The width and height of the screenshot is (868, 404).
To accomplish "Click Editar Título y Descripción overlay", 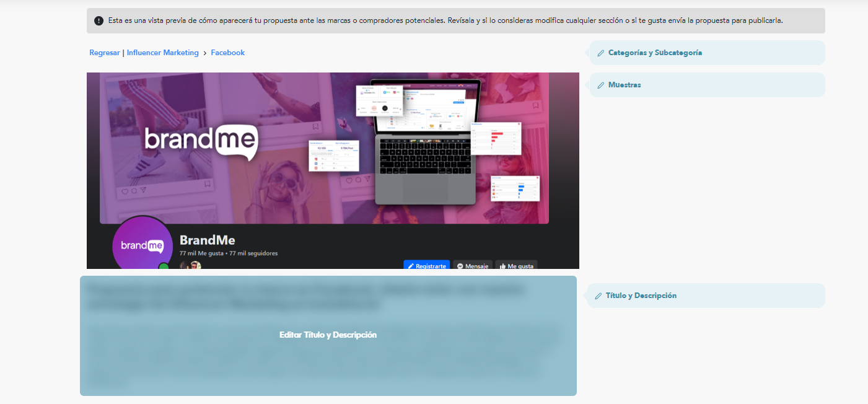I will (328, 335).
